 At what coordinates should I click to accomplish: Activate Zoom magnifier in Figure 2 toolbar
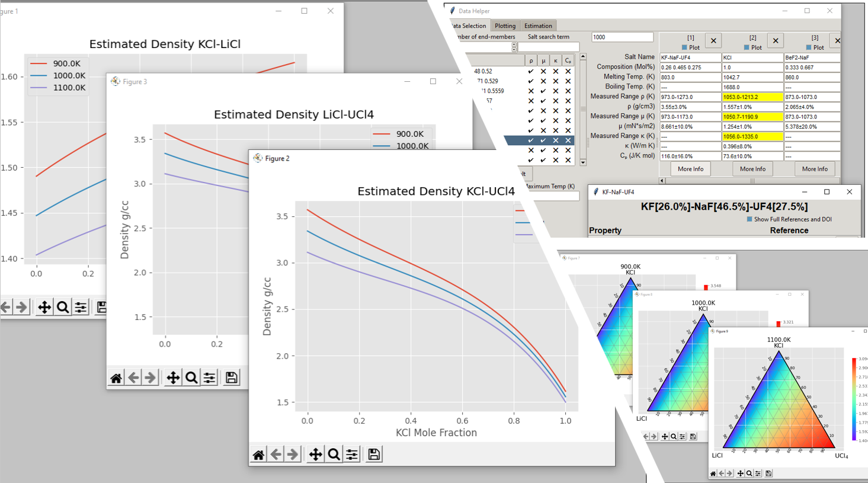[334, 455]
